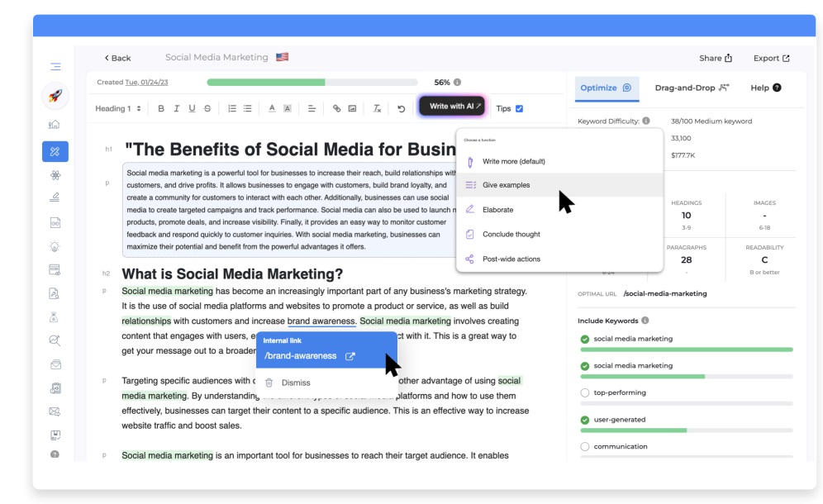823x504 pixels.
Task: Click the undo arrow icon
Action: 401,108
